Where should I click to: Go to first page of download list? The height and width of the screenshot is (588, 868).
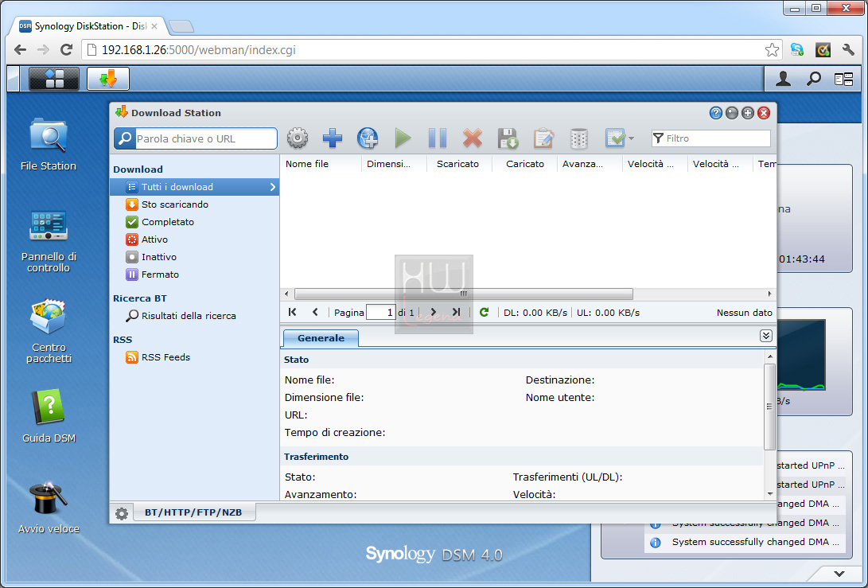(292, 312)
